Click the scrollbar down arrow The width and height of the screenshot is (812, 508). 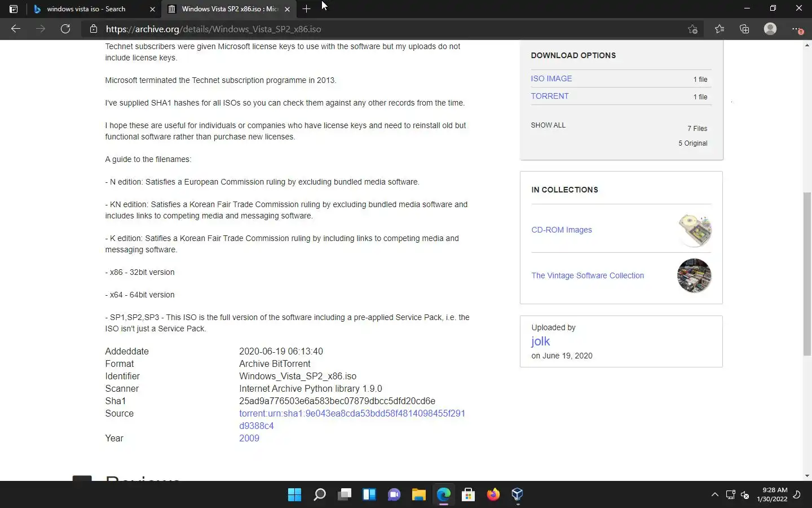coord(807,476)
